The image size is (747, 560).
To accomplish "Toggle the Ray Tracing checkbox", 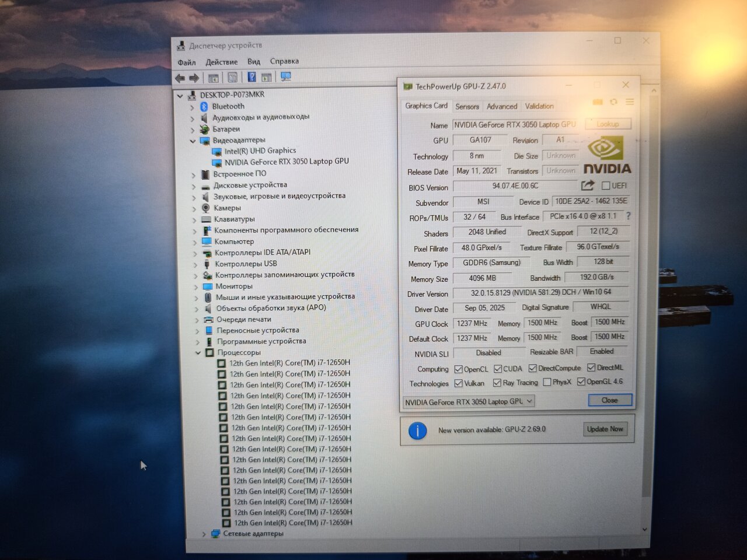I will point(497,383).
